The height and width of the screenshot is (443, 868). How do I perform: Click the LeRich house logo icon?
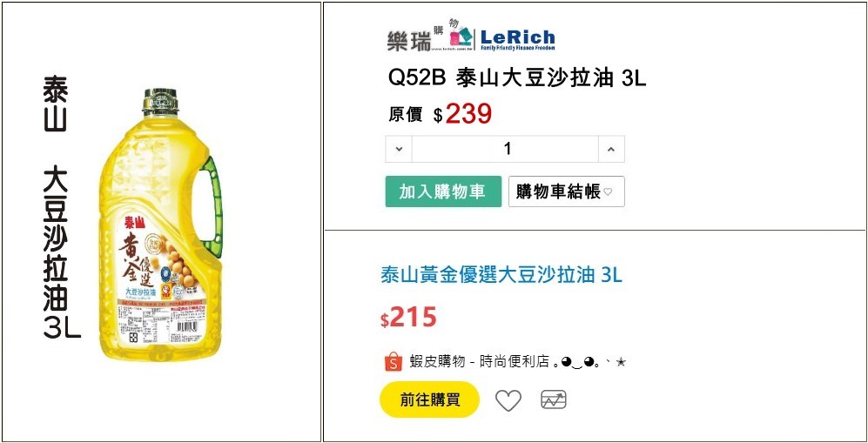coord(461,37)
